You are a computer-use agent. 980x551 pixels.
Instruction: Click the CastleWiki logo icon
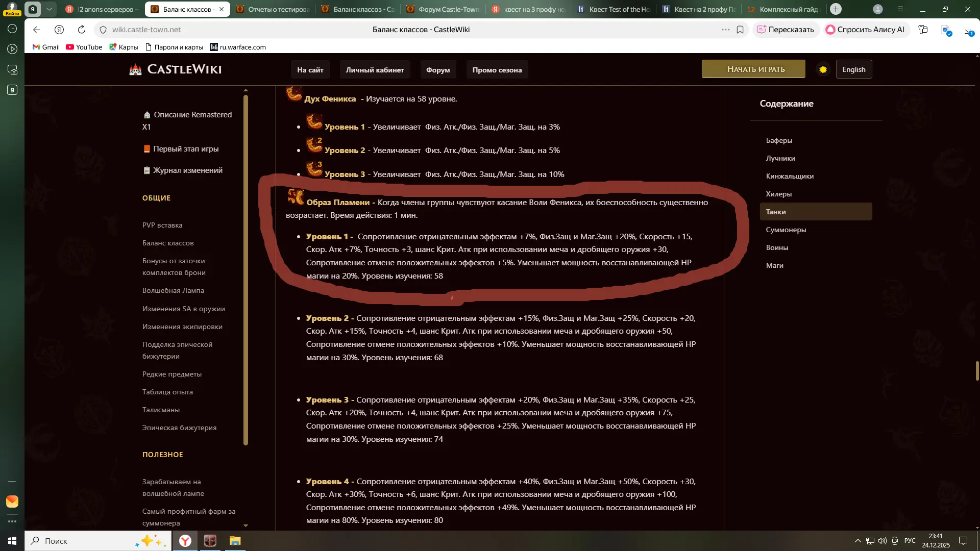tap(135, 69)
